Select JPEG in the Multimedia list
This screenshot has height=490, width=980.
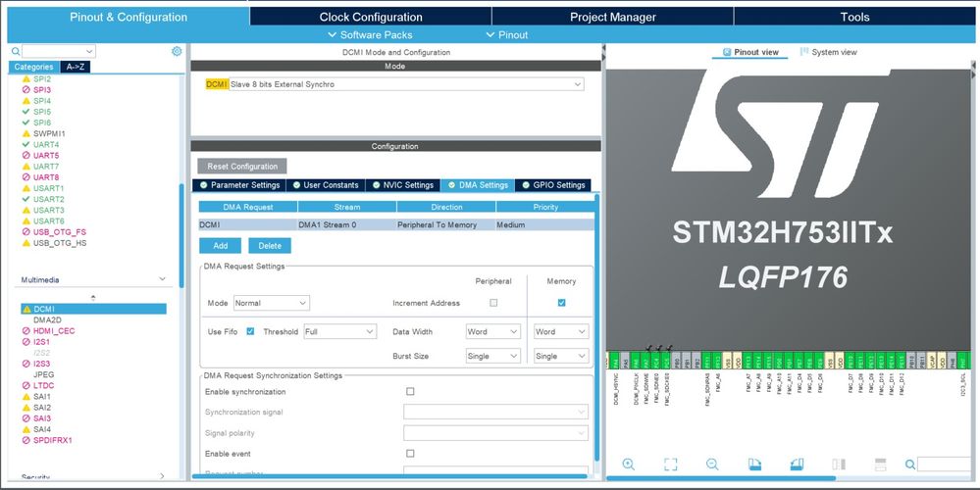43,374
